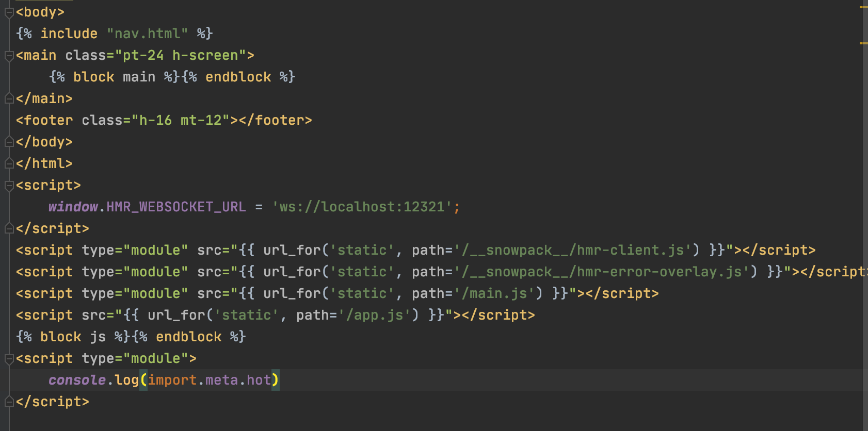Viewport: 868px width, 431px height.
Task: Collapse the plain <script> block before window.HMR_WEBSOCKET_URL
Action: click(9, 186)
